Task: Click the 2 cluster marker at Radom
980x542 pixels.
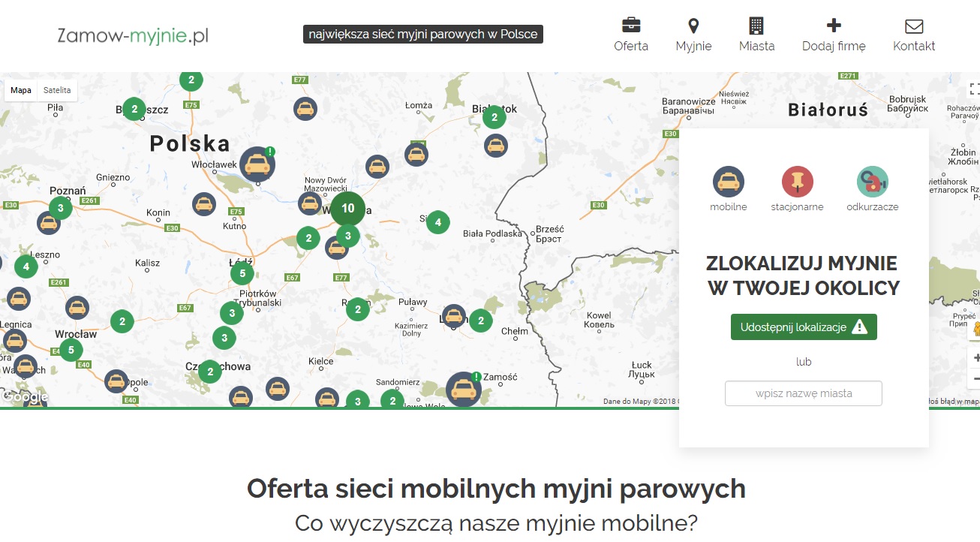Action: click(358, 309)
